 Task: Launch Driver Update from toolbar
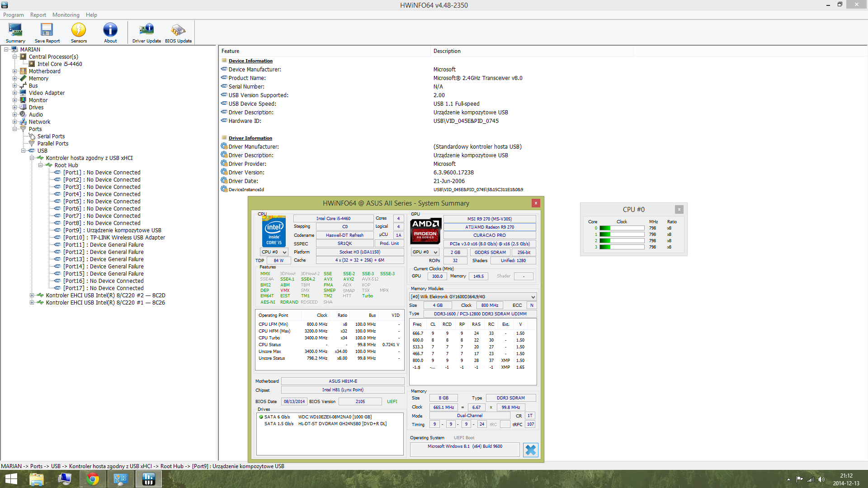(146, 33)
